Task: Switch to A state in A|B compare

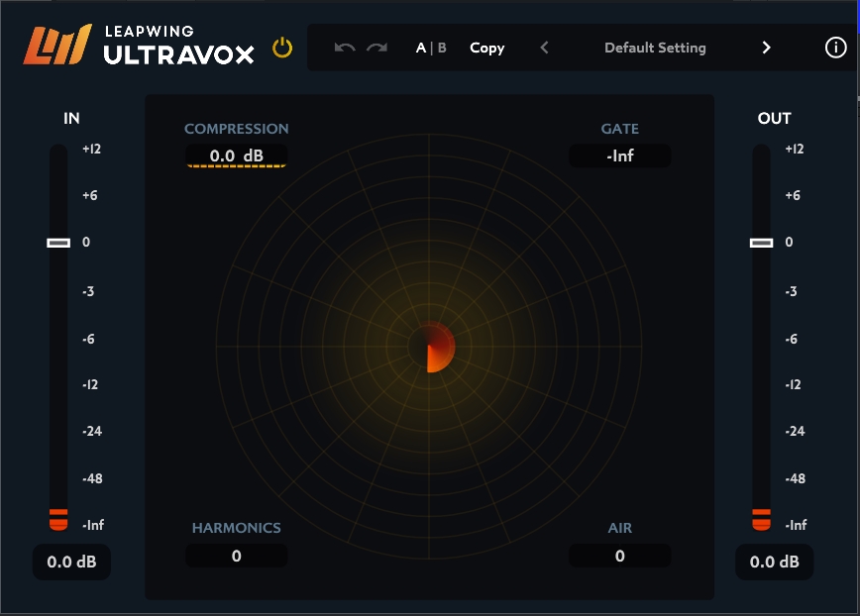Action: [x=421, y=48]
